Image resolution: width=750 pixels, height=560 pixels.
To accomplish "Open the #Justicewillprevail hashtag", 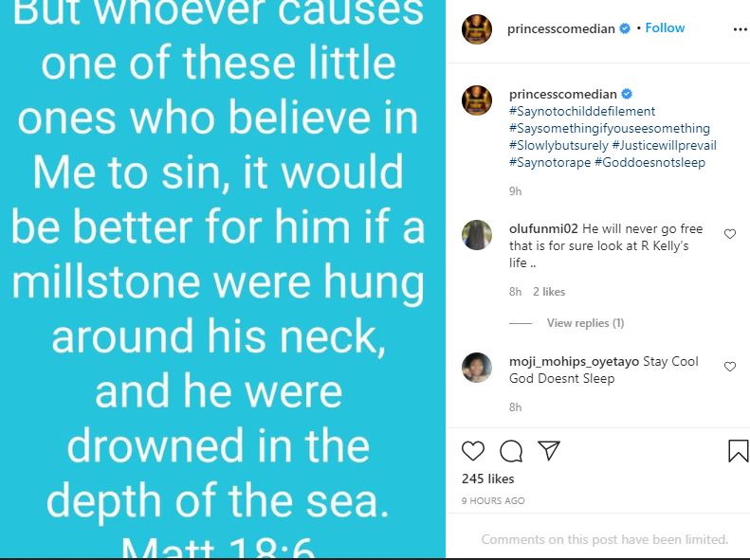I will (664, 145).
